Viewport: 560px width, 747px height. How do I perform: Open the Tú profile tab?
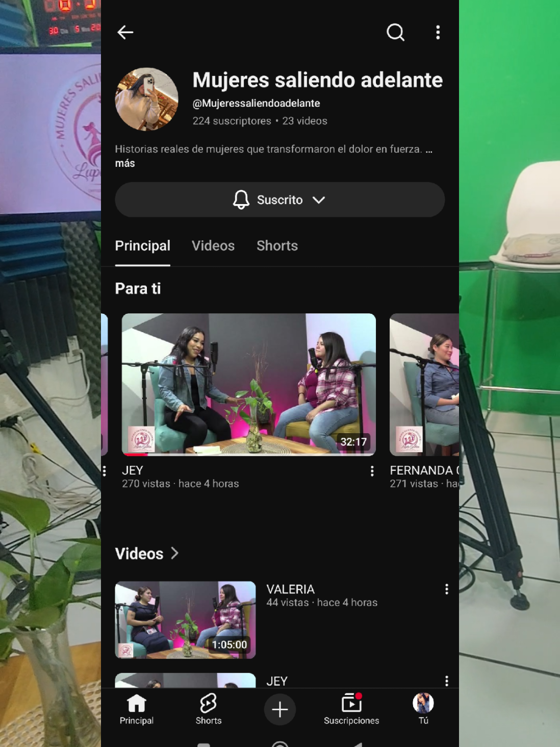[423, 709]
